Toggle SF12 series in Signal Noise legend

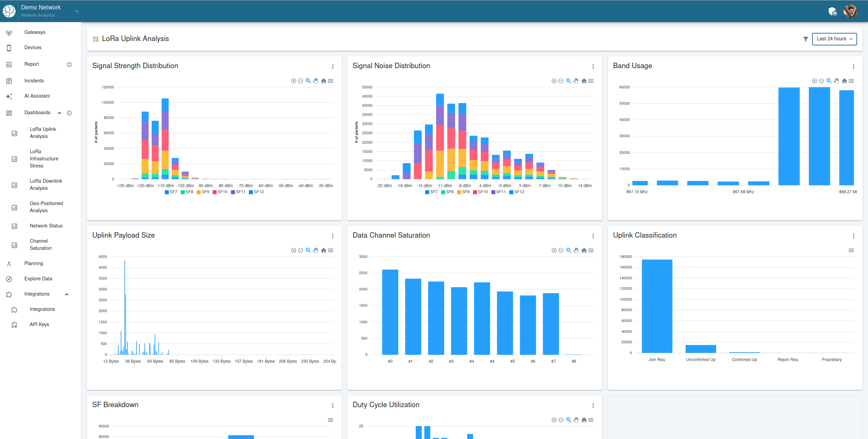[516, 192]
